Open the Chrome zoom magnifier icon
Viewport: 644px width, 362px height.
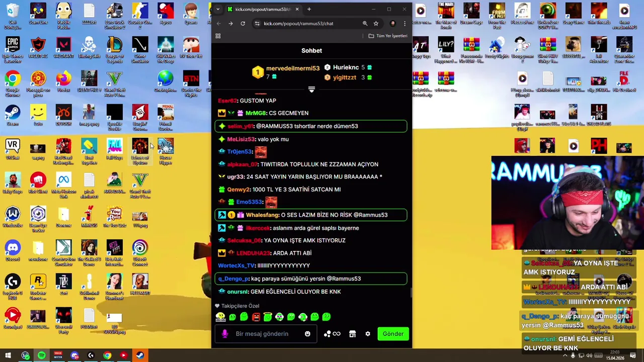tap(365, 23)
